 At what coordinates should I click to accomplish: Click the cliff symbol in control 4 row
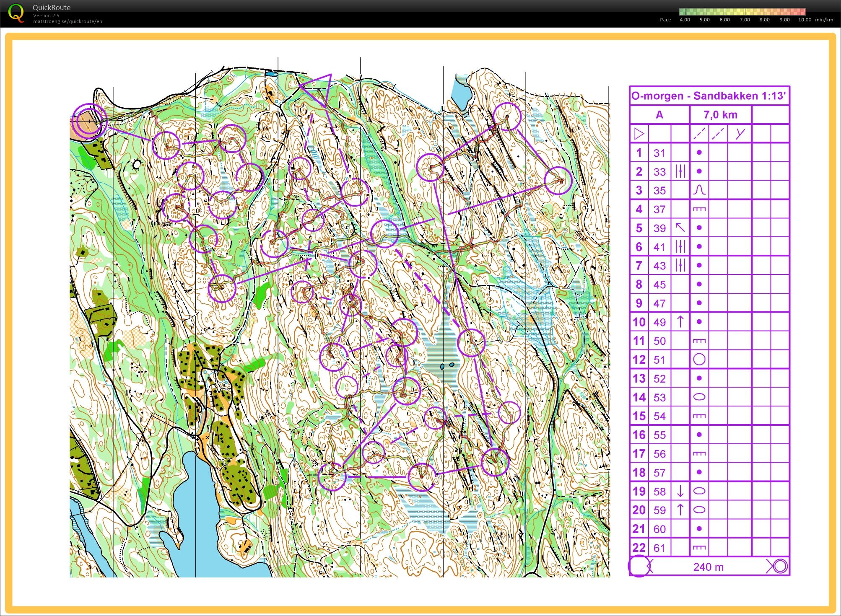point(699,209)
